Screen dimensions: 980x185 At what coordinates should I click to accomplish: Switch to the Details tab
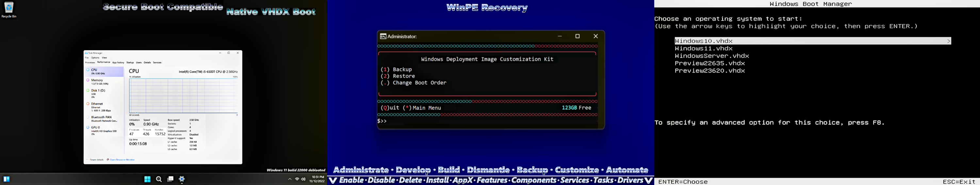tap(147, 62)
